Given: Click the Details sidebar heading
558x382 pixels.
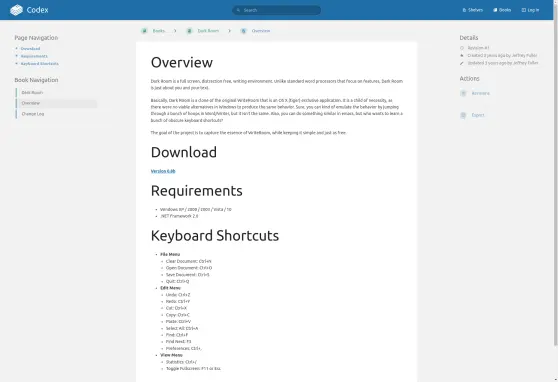Looking at the screenshot, I should click(x=469, y=38).
